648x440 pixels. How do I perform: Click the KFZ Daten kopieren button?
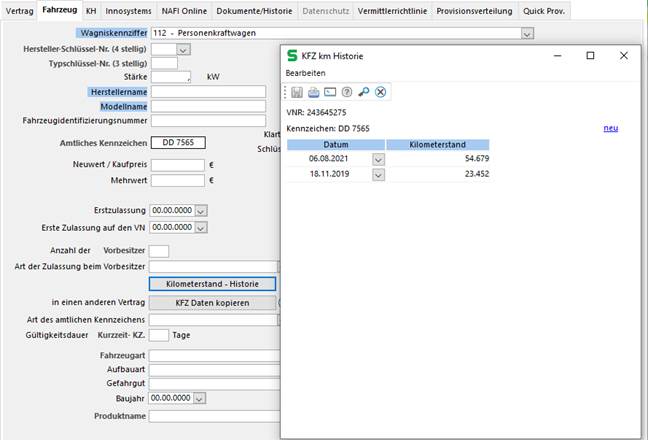tap(212, 302)
